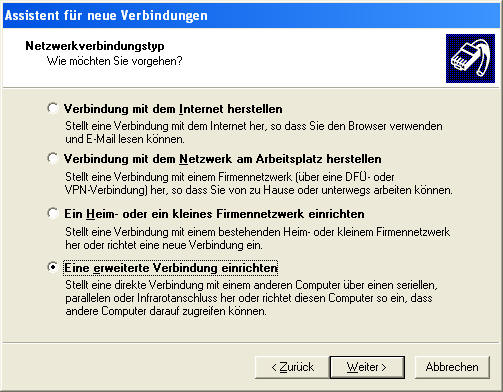Go back with the Zurück button
The height and width of the screenshot is (392, 503).
(x=292, y=367)
